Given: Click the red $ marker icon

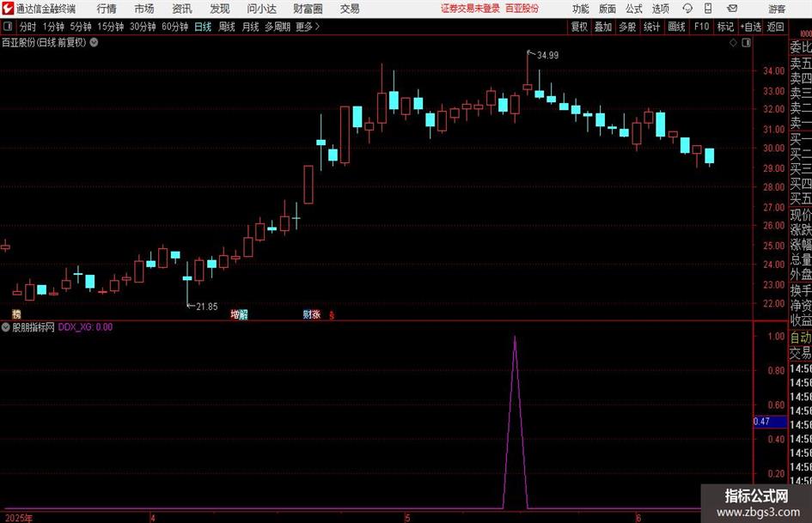Looking at the screenshot, I should click(332, 315).
